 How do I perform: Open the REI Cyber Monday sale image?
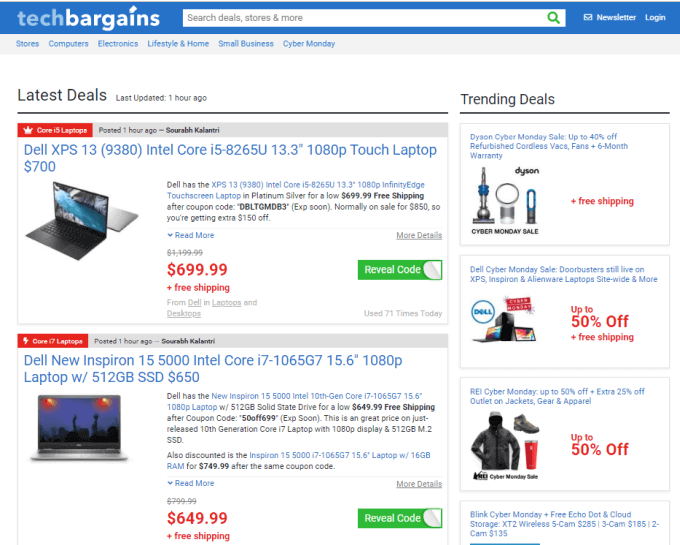[506, 446]
